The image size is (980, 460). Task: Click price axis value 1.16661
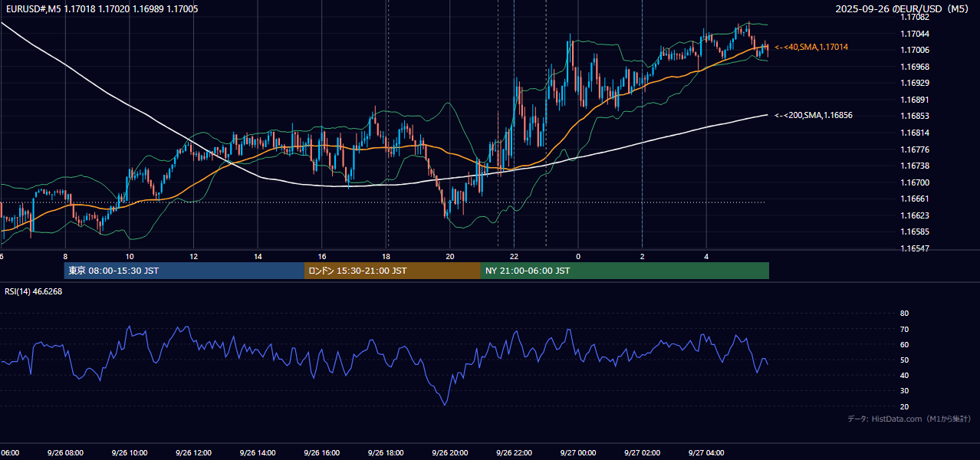[916, 199]
